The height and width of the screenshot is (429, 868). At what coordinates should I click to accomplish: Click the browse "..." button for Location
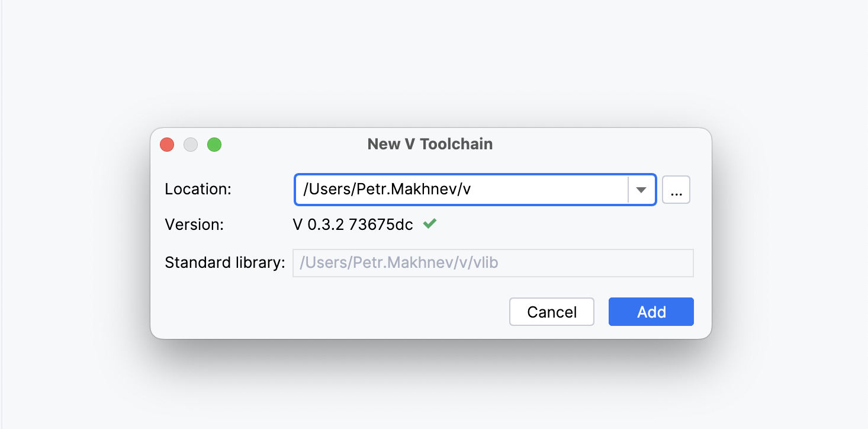coord(676,190)
